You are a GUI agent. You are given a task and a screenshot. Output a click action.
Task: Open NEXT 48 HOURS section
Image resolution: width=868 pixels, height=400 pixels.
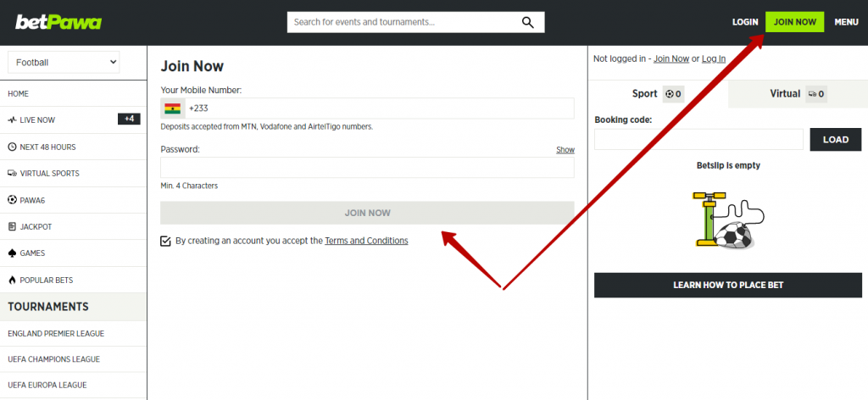[x=73, y=147]
